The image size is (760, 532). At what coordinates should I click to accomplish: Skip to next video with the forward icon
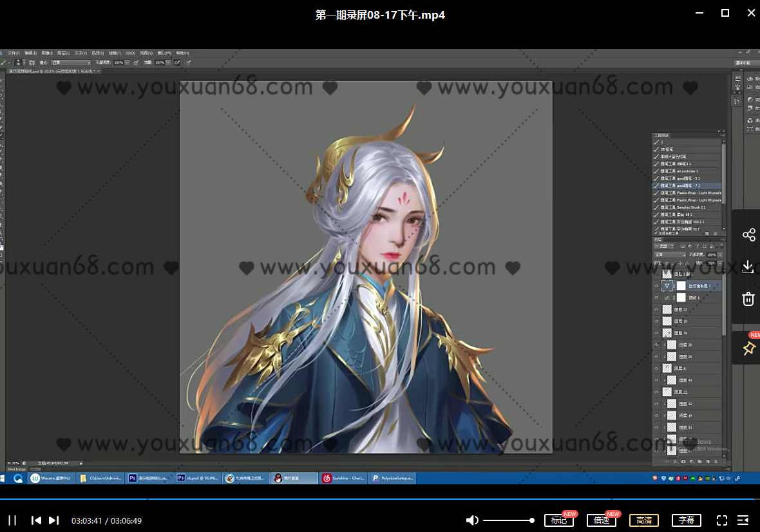pyautogui.click(x=54, y=520)
